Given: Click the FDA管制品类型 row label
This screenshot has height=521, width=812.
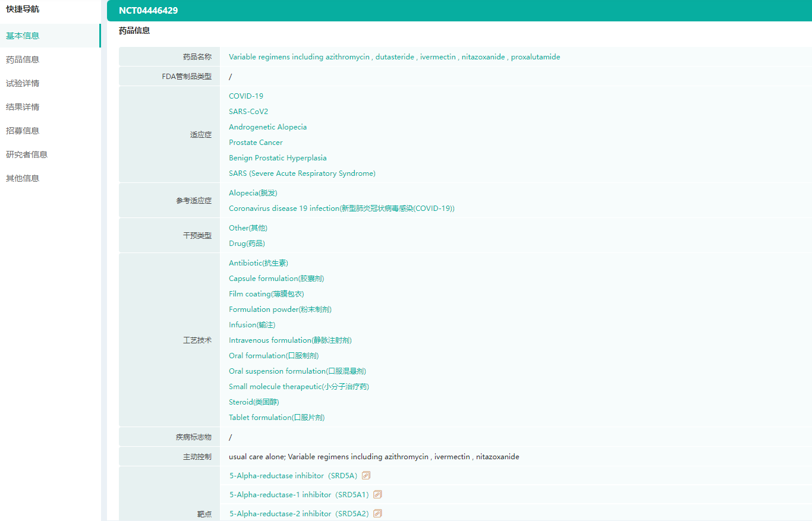Looking at the screenshot, I should tap(187, 77).
